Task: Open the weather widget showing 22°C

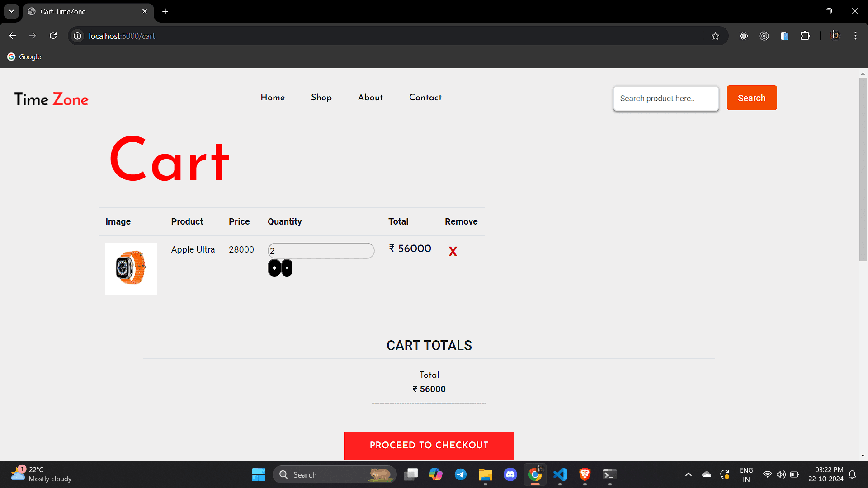Action: click(42, 474)
